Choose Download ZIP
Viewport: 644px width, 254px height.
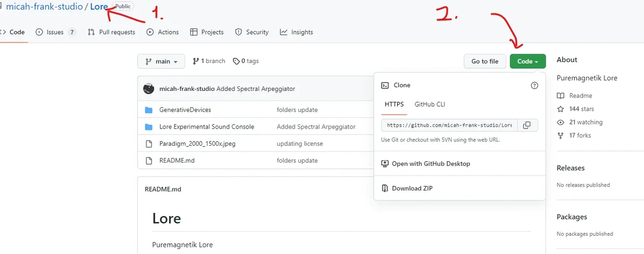click(x=407, y=188)
